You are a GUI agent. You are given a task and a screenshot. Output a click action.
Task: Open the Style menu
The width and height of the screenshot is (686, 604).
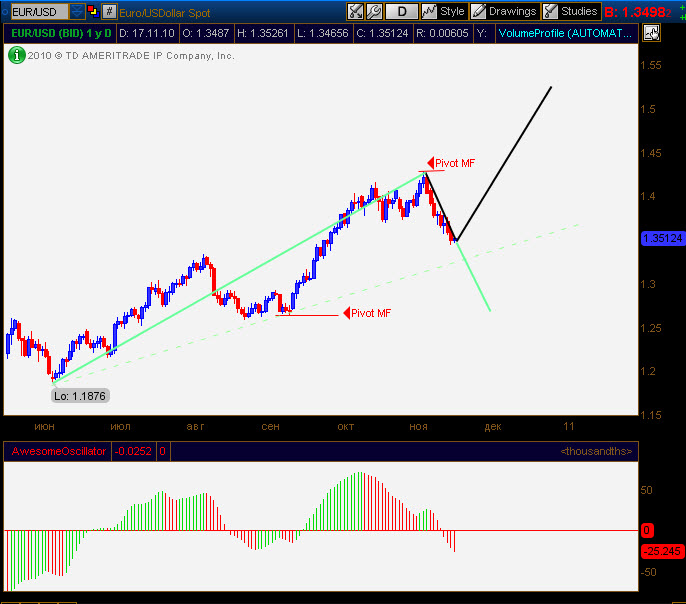[x=444, y=12]
